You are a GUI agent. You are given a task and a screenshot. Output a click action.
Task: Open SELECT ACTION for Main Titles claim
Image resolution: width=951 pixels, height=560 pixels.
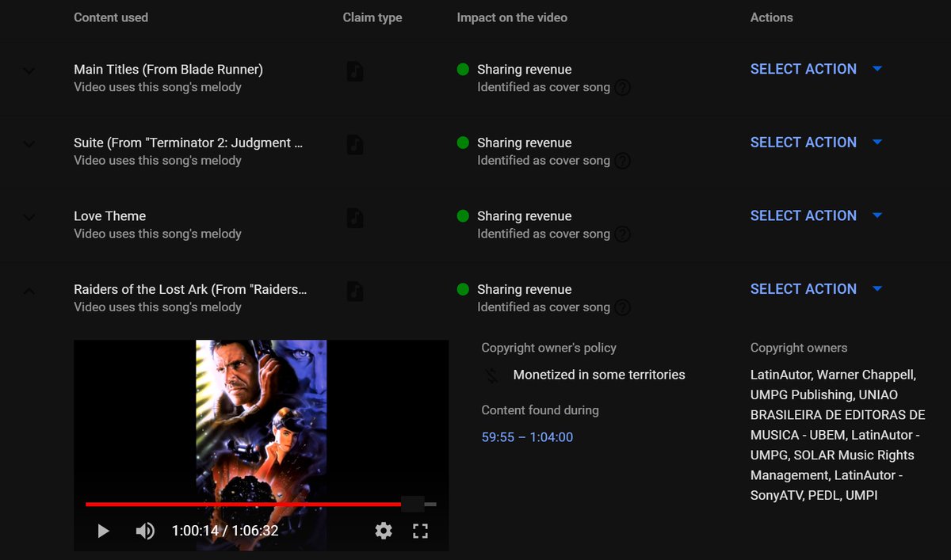(x=804, y=69)
